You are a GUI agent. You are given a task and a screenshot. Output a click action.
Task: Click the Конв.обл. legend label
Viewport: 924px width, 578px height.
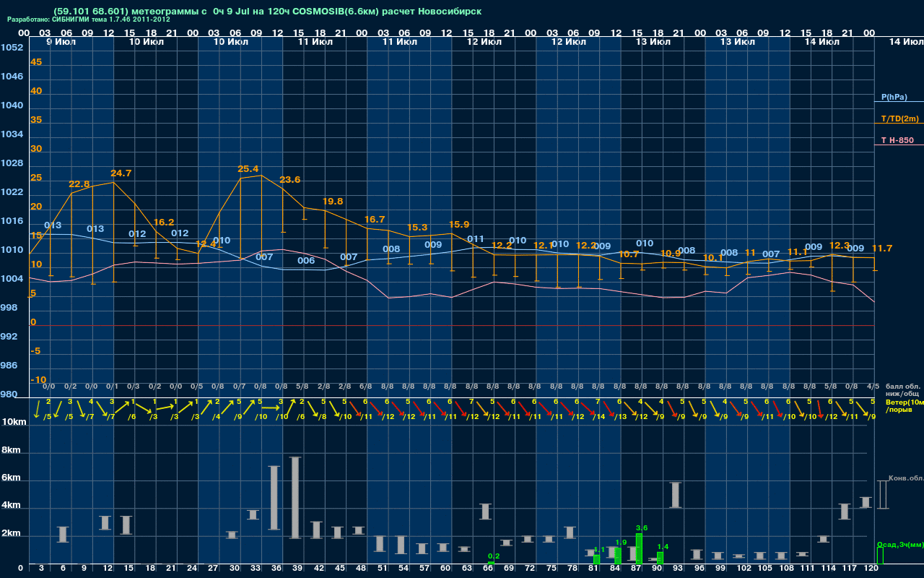tap(906, 478)
